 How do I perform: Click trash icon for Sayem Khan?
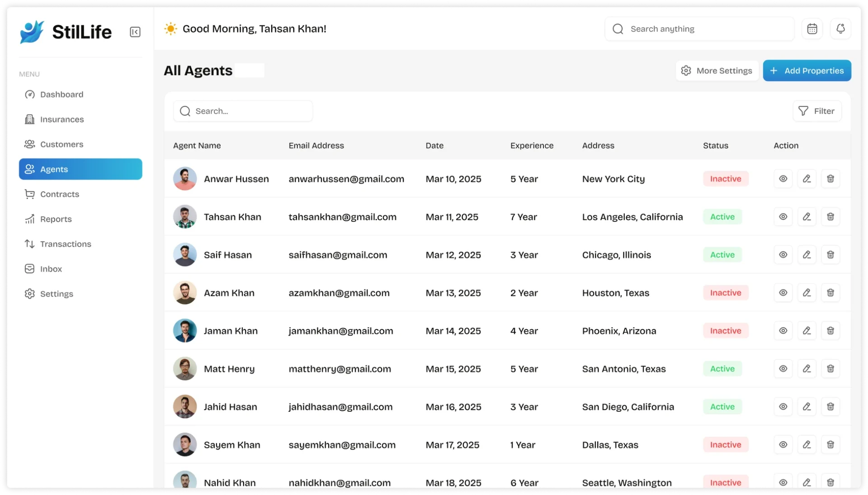(x=830, y=445)
